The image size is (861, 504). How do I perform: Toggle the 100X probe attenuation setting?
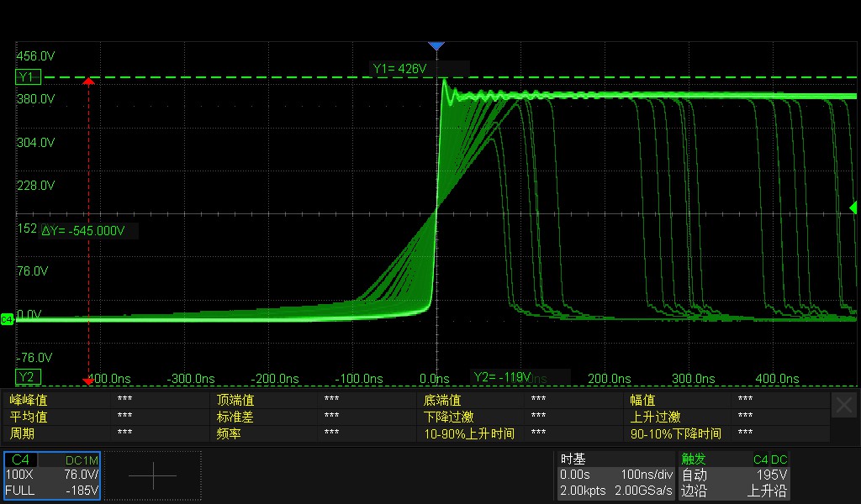[x=20, y=475]
